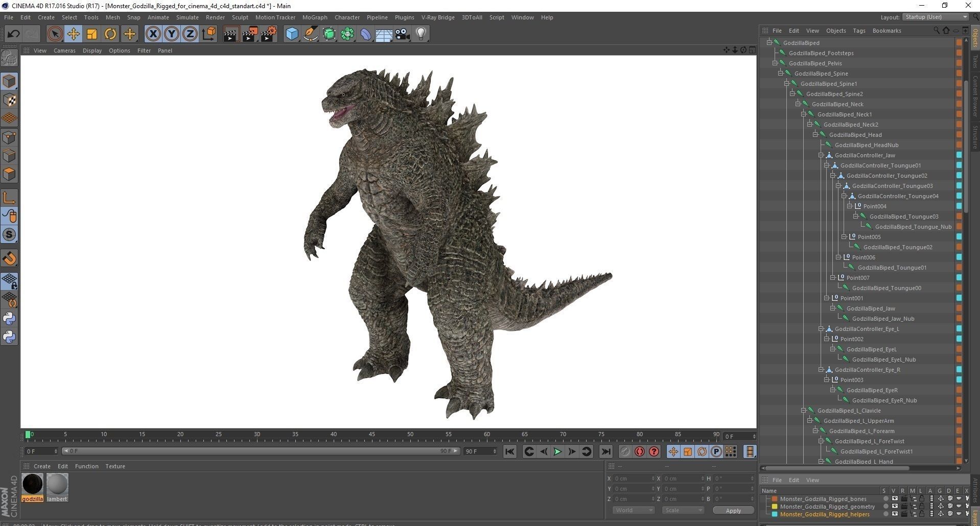Screen dimensions: 980x526
Task: Open the World coordinate system dropdown
Action: (633, 510)
